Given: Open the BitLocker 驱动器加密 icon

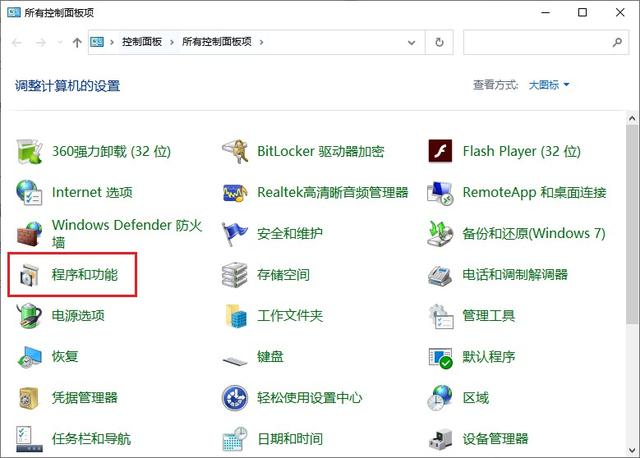Looking at the screenshot, I should click(x=235, y=151).
